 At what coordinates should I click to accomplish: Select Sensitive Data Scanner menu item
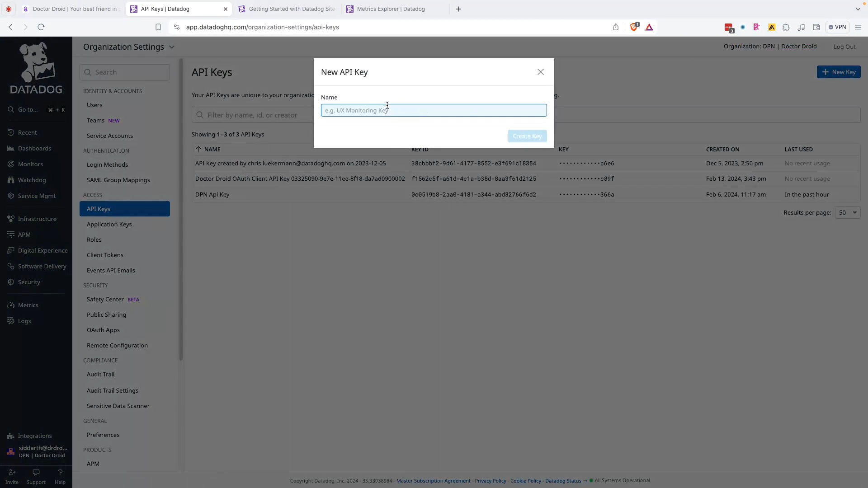click(x=118, y=406)
